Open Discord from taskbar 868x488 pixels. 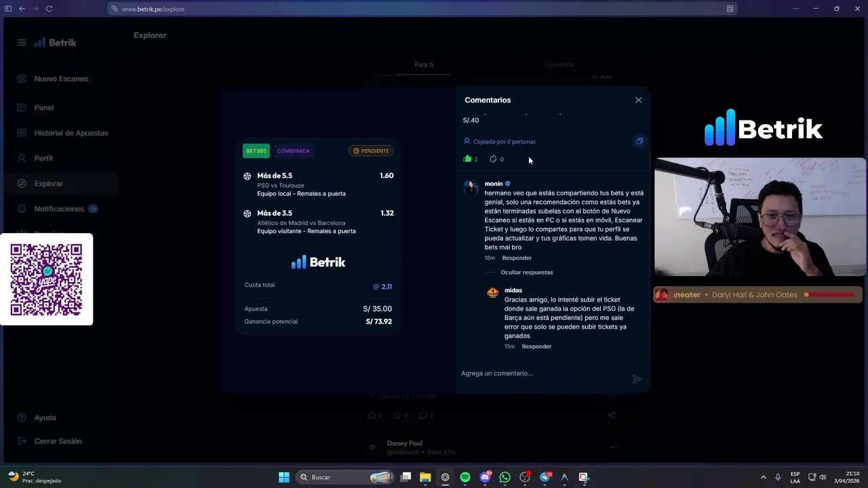pyautogui.click(x=485, y=477)
